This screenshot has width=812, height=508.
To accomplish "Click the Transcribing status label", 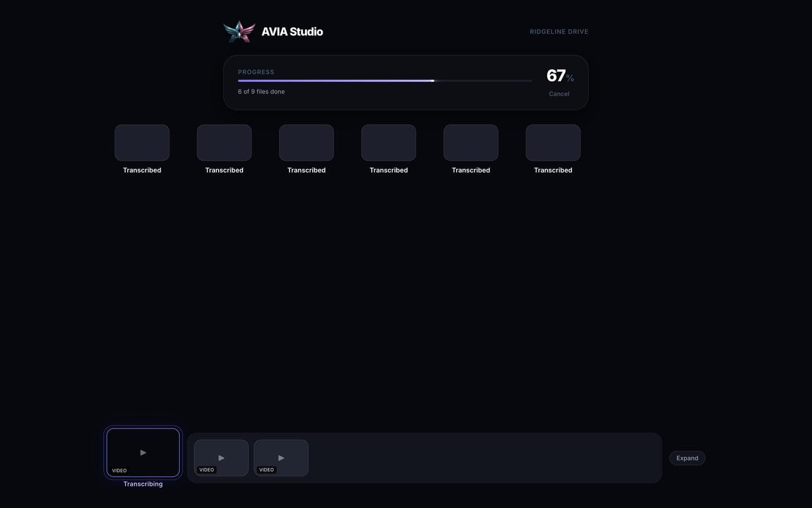I will pyautogui.click(x=143, y=484).
